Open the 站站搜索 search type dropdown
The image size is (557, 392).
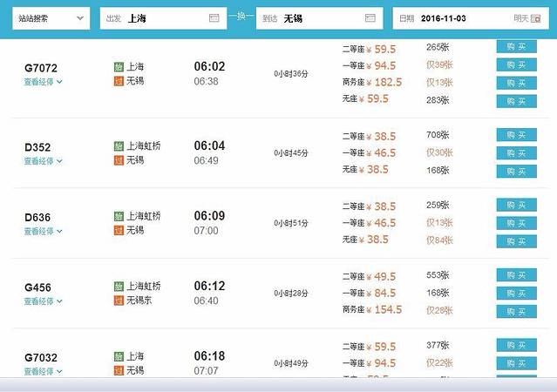pyautogui.click(x=51, y=18)
